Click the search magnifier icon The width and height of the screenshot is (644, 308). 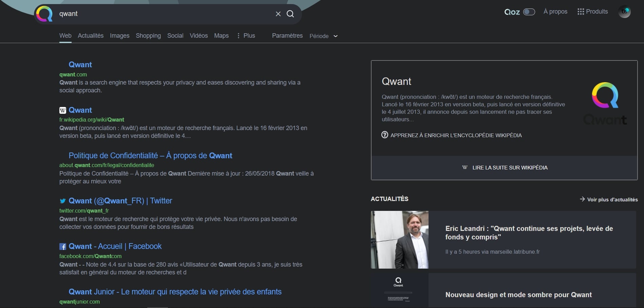pyautogui.click(x=290, y=14)
